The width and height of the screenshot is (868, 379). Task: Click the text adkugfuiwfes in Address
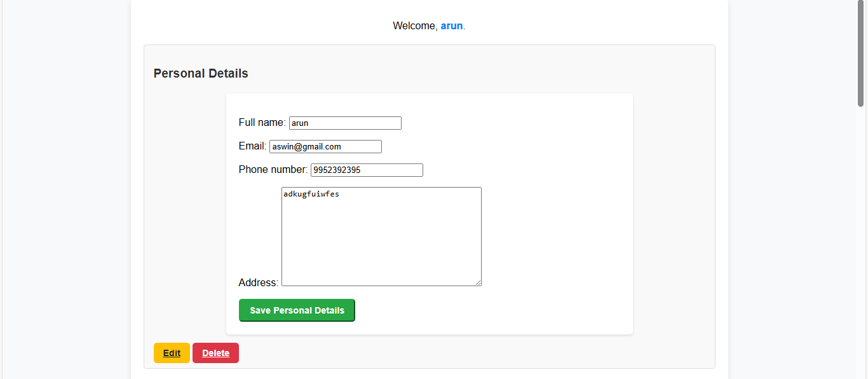tap(312, 194)
